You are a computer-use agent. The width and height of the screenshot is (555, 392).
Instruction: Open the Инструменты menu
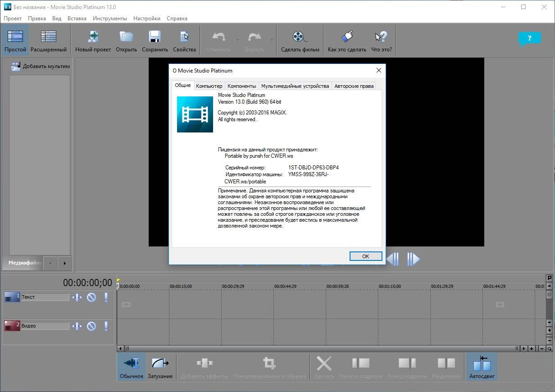coord(110,18)
